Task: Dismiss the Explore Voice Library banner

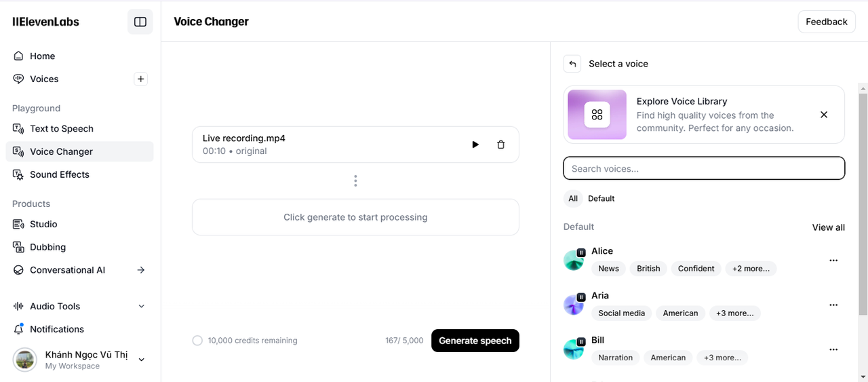Action: (824, 115)
